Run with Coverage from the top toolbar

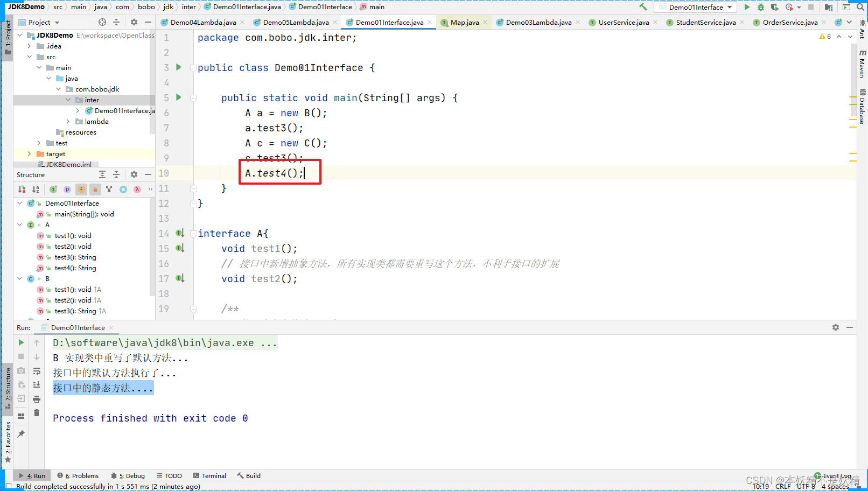tap(775, 7)
